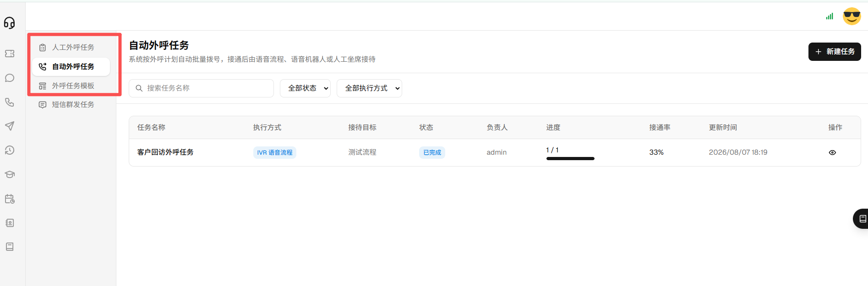This screenshot has height=286, width=868.
Task: Click the 测试流程 cell
Action: tap(362, 152)
